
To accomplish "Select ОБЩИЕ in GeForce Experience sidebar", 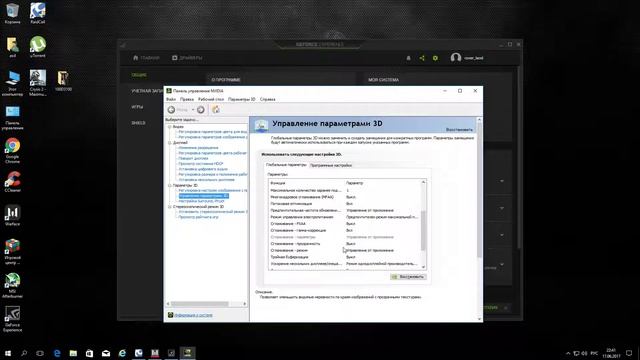I will click(139, 75).
